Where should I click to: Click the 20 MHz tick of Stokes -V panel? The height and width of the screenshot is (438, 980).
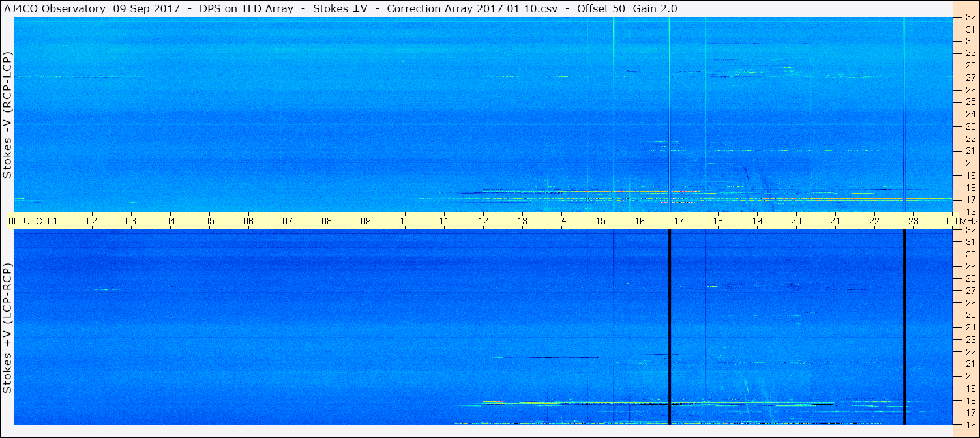point(970,163)
